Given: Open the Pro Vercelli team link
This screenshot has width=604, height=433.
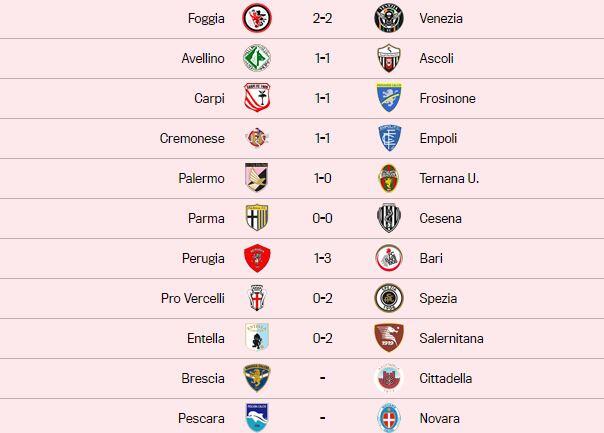Looking at the screenshot, I should pyautogui.click(x=192, y=298).
